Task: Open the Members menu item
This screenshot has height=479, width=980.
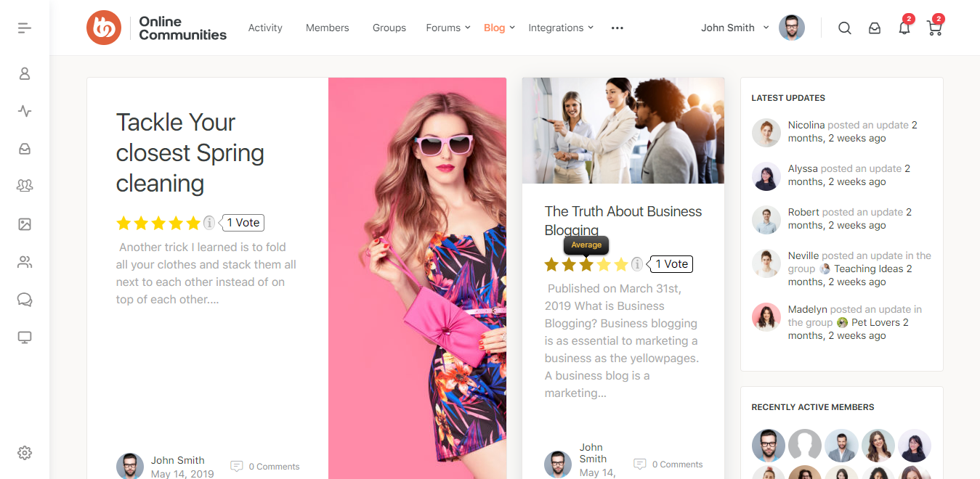Action: pyautogui.click(x=327, y=28)
